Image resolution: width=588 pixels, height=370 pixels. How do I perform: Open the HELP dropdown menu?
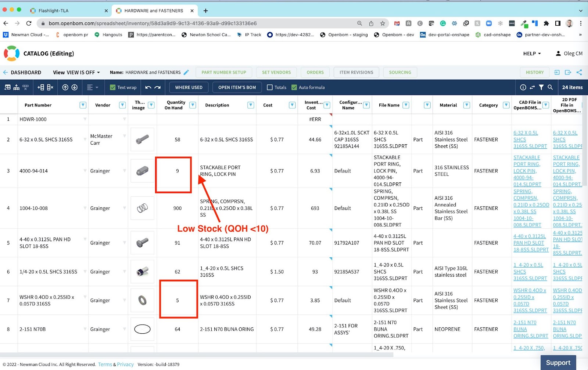532,54
